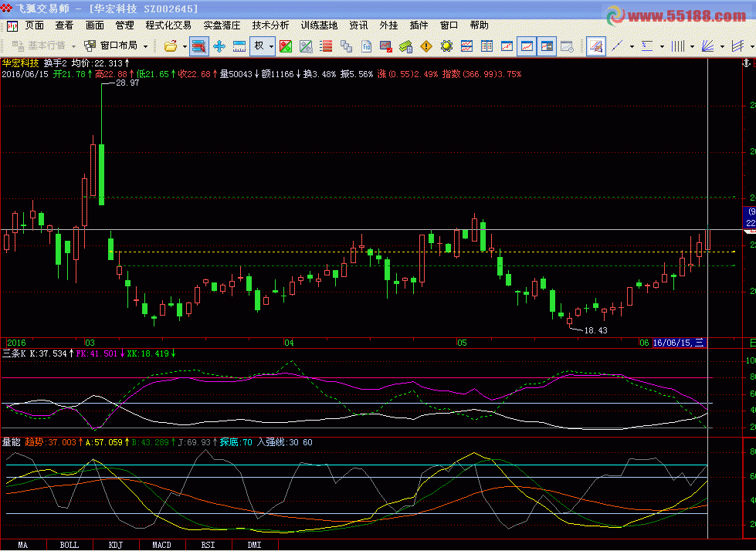756x551 pixels.
Task: Click the chart icon left of 页面
Action: [x=12, y=26]
